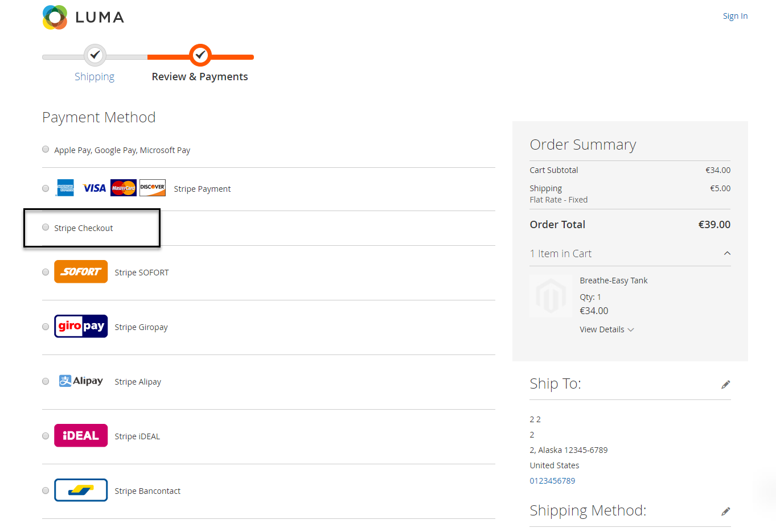Edit Ship To address pencil icon
This screenshot has width=776, height=532.
tap(725, 385)
